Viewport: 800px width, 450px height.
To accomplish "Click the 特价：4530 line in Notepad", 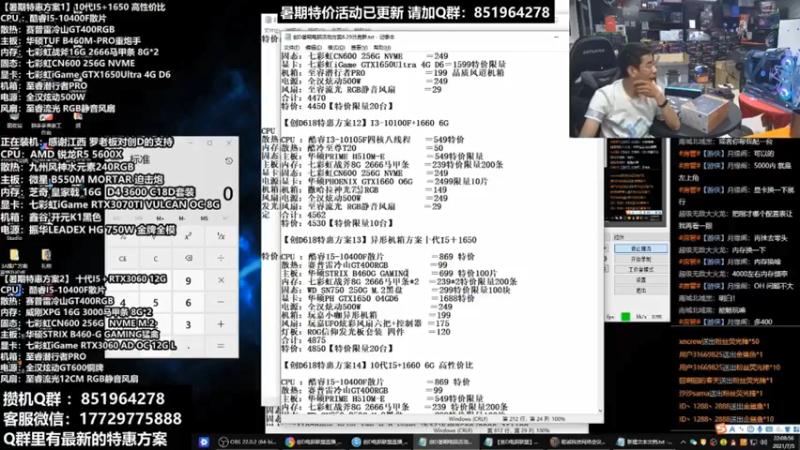I will coord(337,223).
